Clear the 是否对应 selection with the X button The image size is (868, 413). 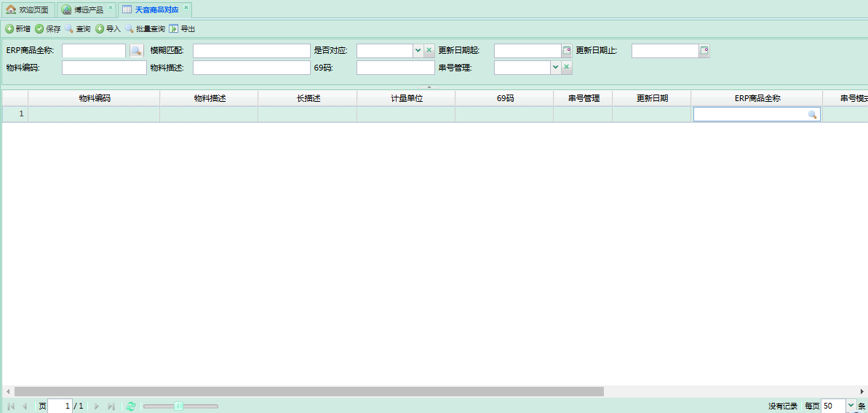(x=429, y=51)
